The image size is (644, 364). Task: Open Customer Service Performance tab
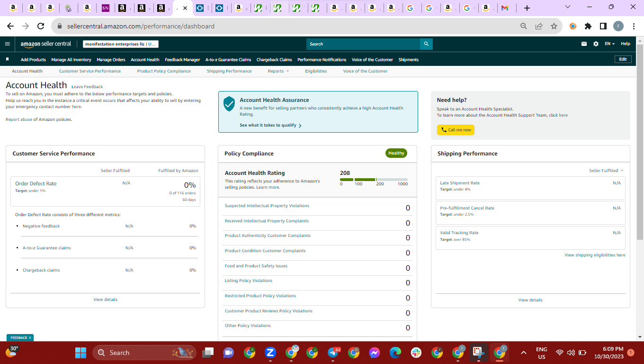90,71
